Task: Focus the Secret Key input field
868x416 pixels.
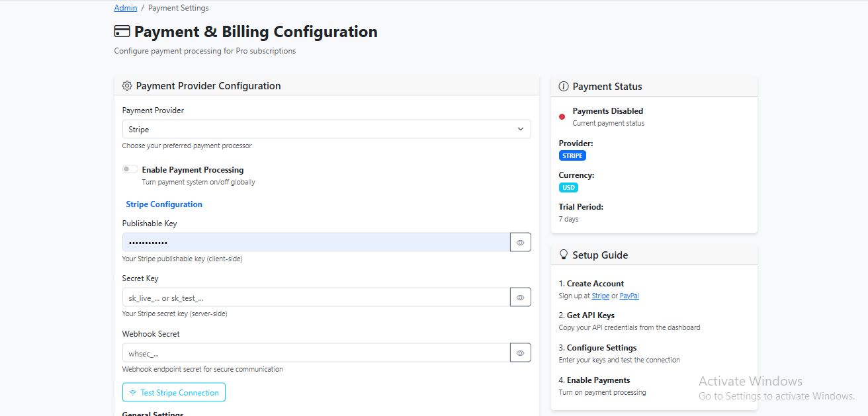Action: (x=316, y=298)
